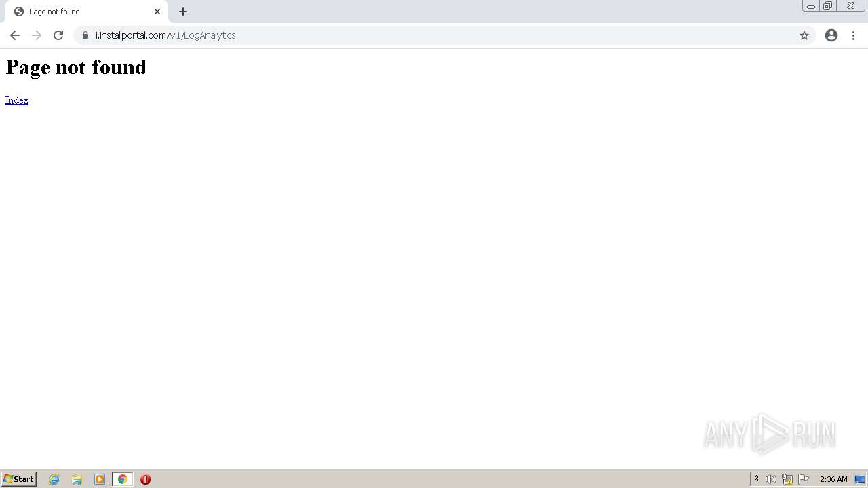
Task: Select the Chrome taskbar button
Action: pos(123,479)
